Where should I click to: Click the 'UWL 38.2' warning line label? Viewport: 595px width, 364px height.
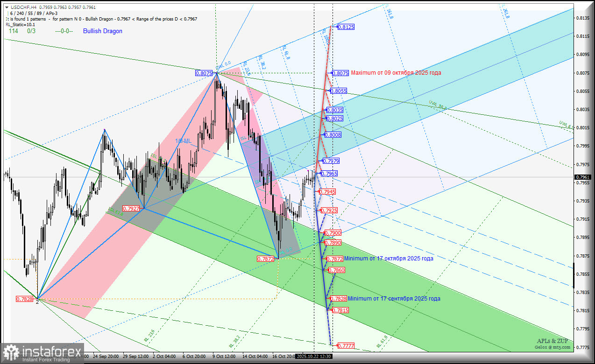tap(438, 105)
